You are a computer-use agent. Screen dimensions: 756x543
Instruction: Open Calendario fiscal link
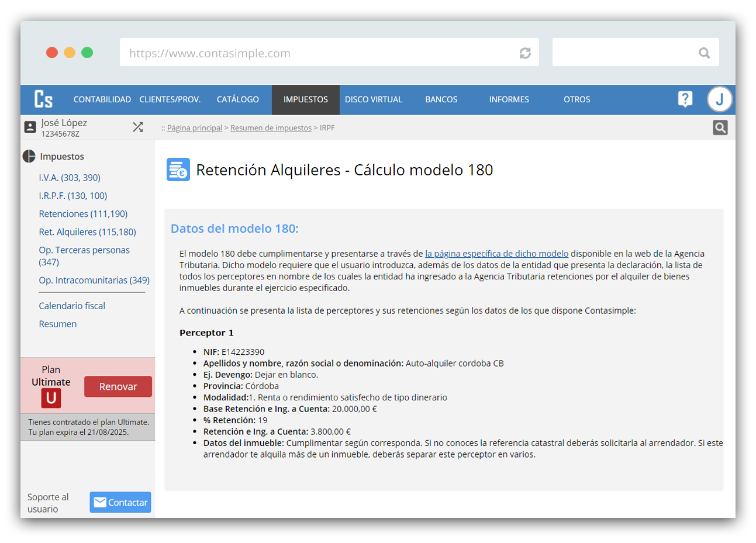click(x=72, y=306)
